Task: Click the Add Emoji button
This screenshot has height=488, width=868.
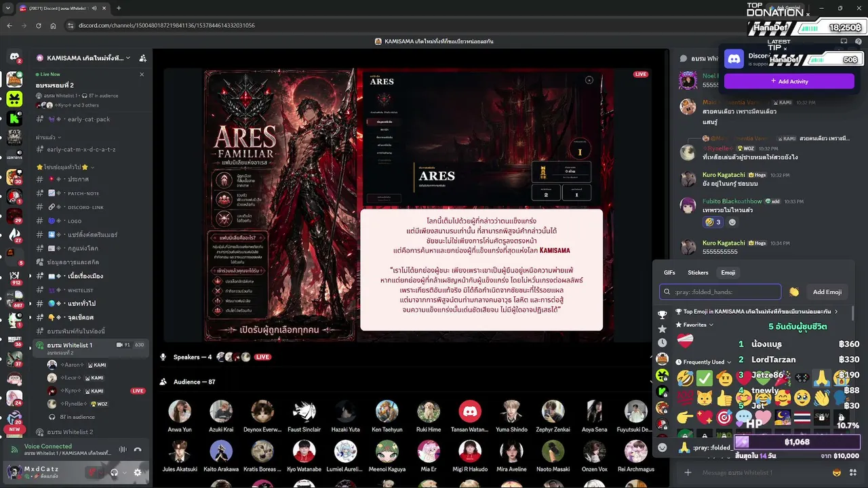Action: (827, 292)
